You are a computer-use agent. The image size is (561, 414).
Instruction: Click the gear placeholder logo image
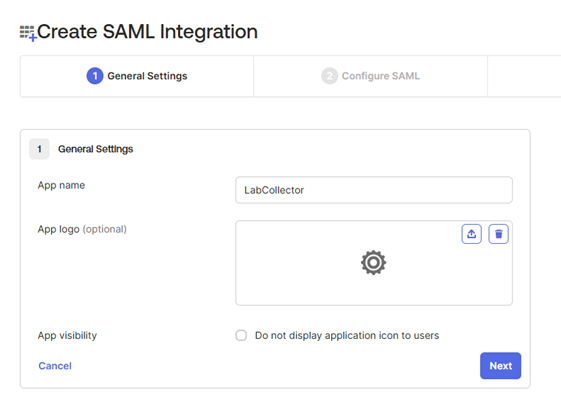373,263
